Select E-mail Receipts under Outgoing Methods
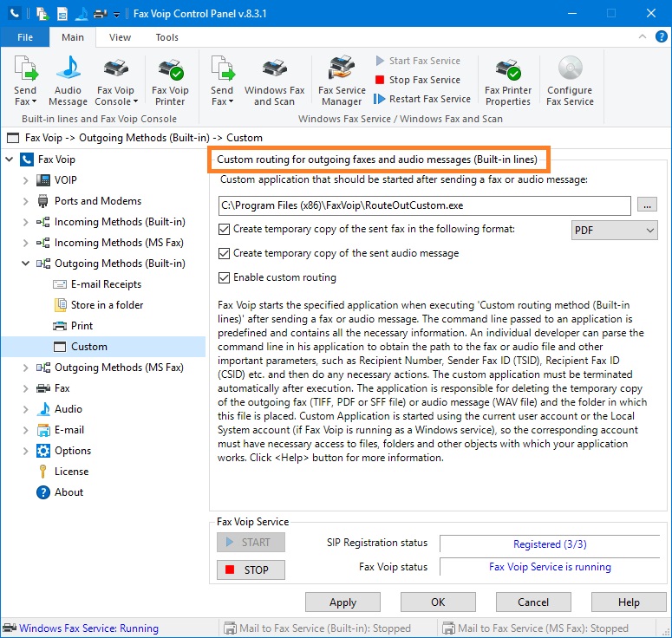The height and width of the screenshot is (638, 672). click(x=106, y=284)
